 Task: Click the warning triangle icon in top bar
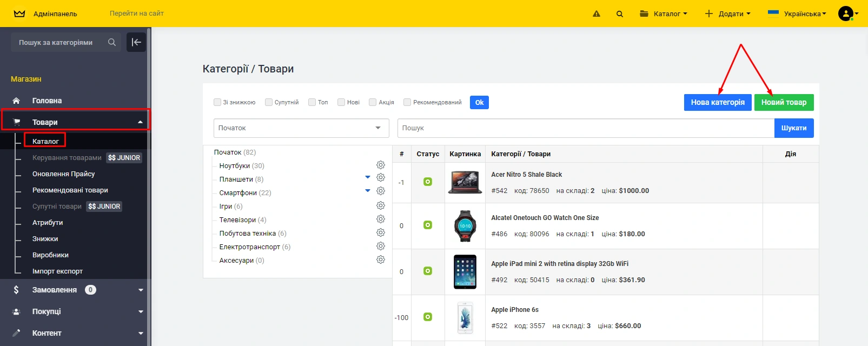pyautogui.click(x=597, y=14)
